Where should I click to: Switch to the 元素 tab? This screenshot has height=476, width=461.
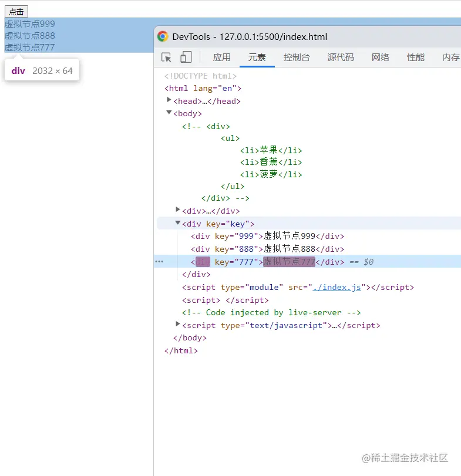tap(257, 57)
